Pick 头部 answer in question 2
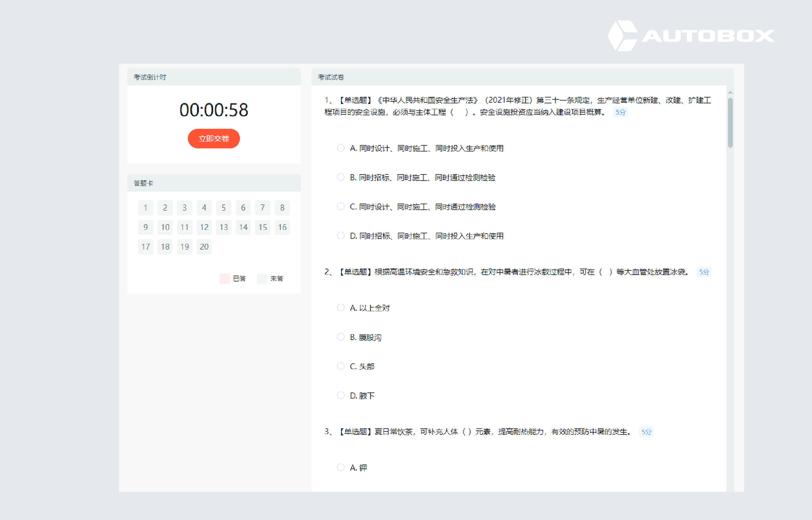The height and width of the screenshot is (520, 812). click(341, 366)
